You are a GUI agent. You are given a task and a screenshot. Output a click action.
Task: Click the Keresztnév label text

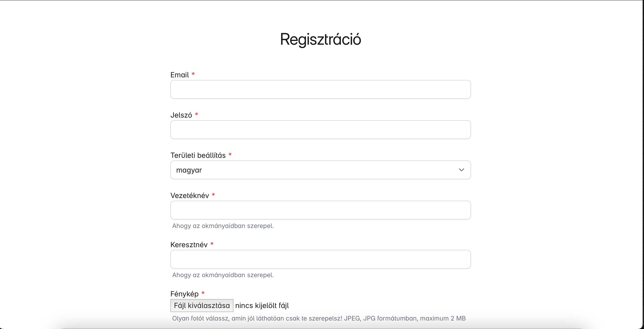coord(189,245)
